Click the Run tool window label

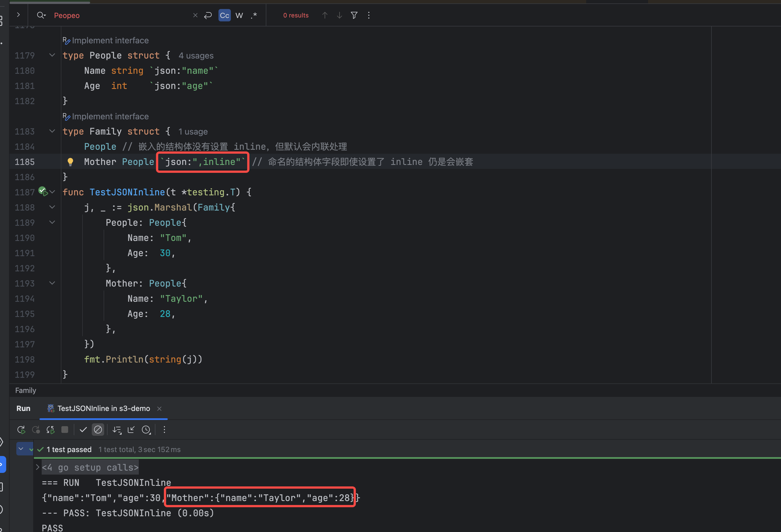(23, 408)
